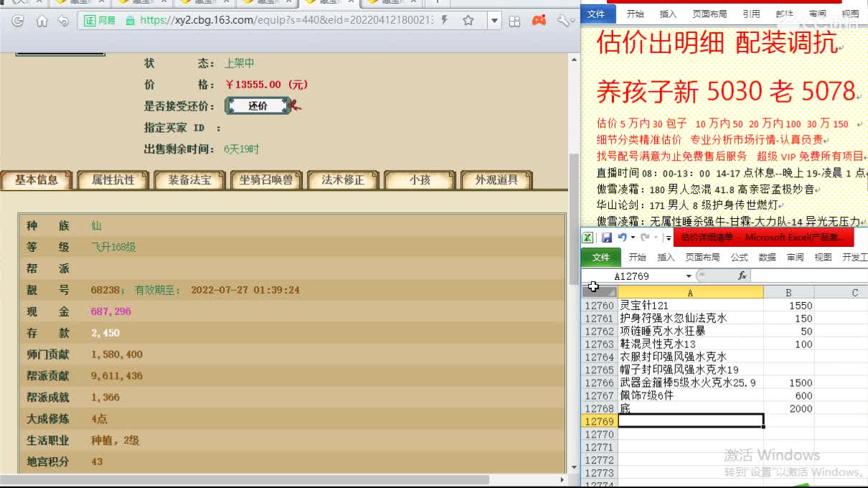868x488 pixels.
Task: Select the 师门贡献 value 1,580,400
Action: pyautogui.click(x=117, y=355)
